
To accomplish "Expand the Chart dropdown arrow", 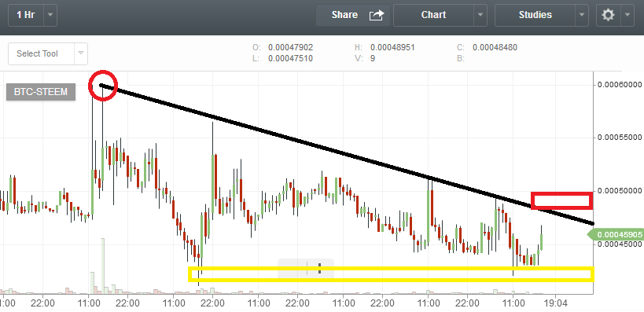I will (480, 15).
